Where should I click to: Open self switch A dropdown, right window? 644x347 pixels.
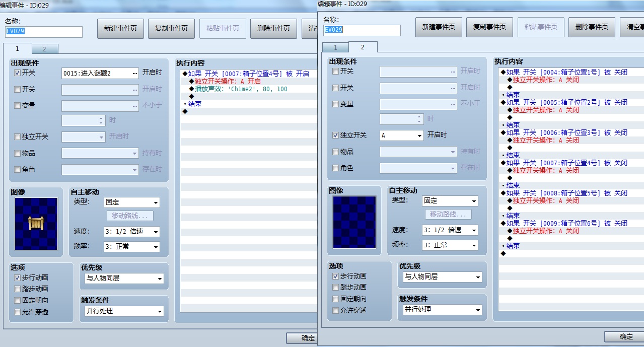coord(402,135)
